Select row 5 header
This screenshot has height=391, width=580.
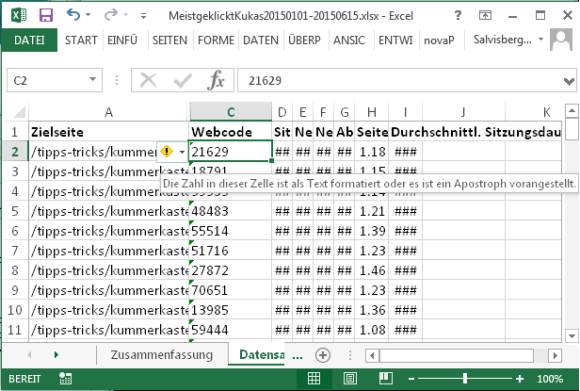click(15, 211)
